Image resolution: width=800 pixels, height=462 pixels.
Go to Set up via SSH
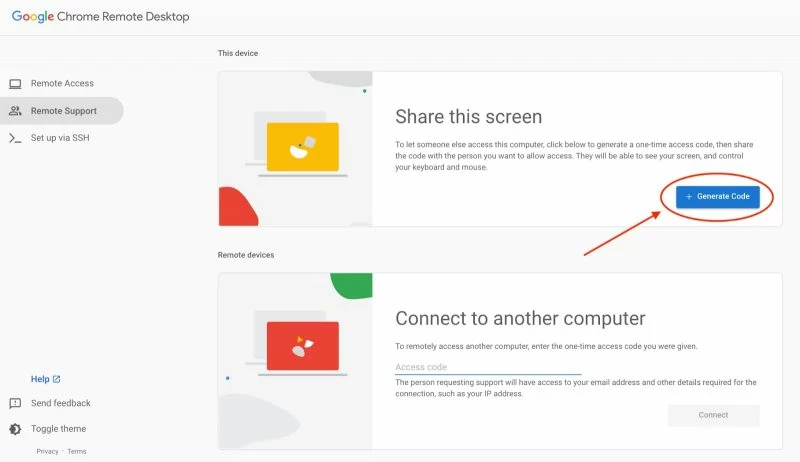[60, 138]
